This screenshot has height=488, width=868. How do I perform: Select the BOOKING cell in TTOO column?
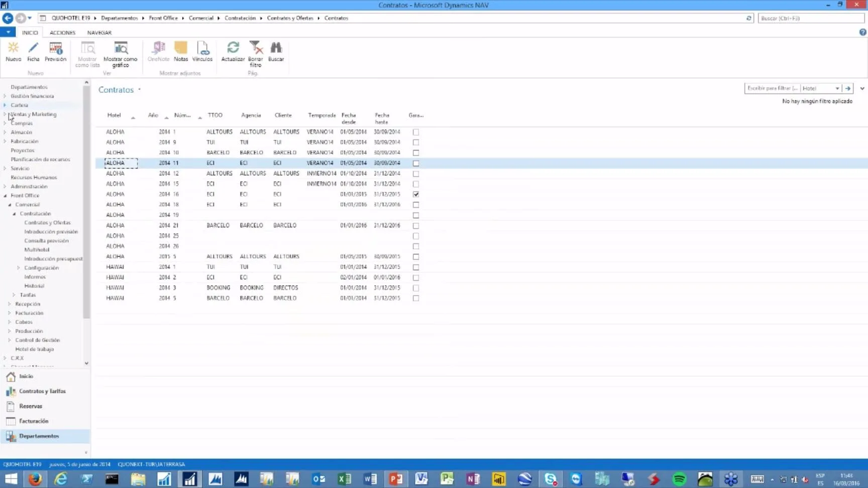[219, 288]
